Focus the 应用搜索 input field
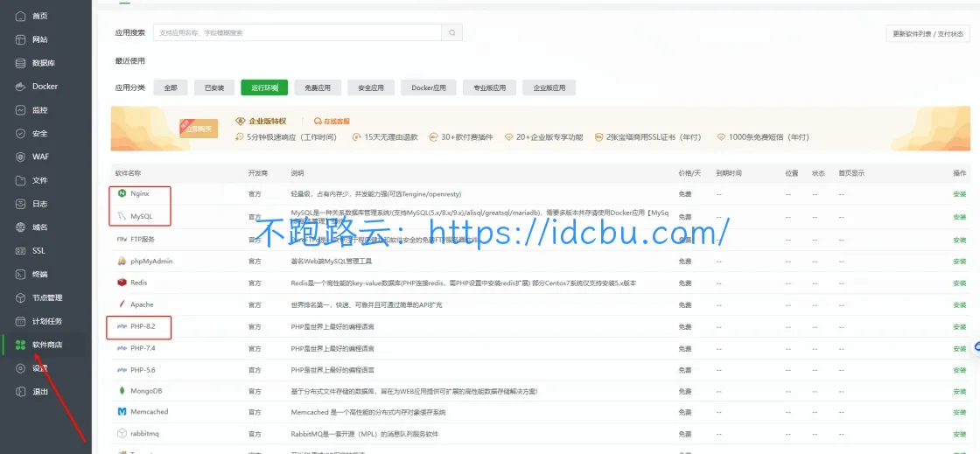The height and width of the screenshot is (454, 980). (297, 32)
